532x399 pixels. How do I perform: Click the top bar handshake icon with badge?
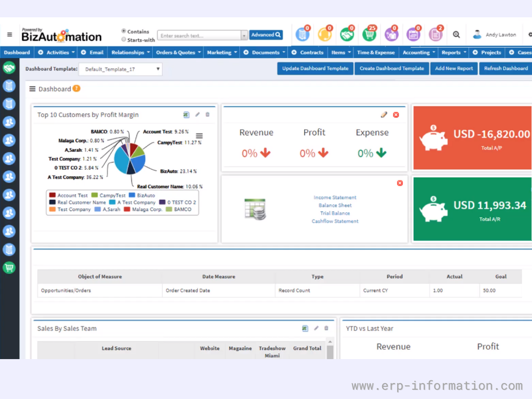click(347, 34)
